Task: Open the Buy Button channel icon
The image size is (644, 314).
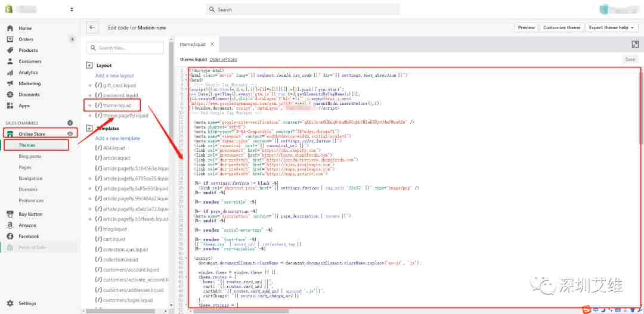Action: click(x=10, y=214)
